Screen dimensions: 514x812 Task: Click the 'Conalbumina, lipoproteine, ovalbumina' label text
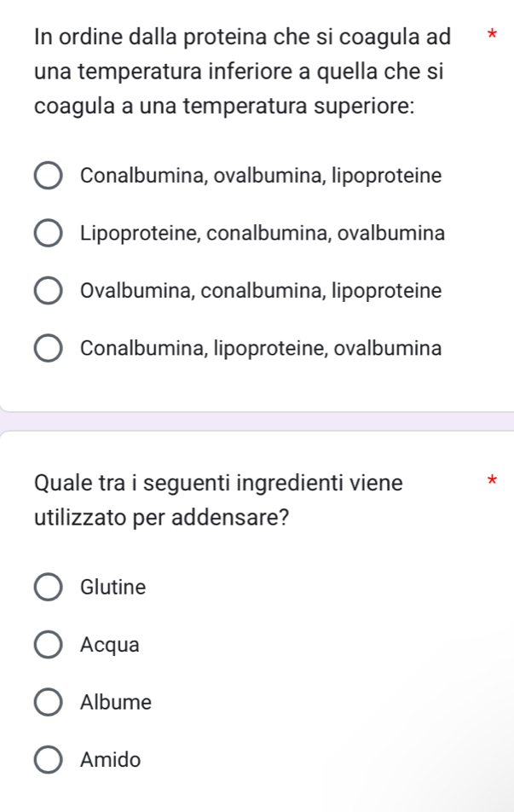pyautogui.click(x=260, y=348)
